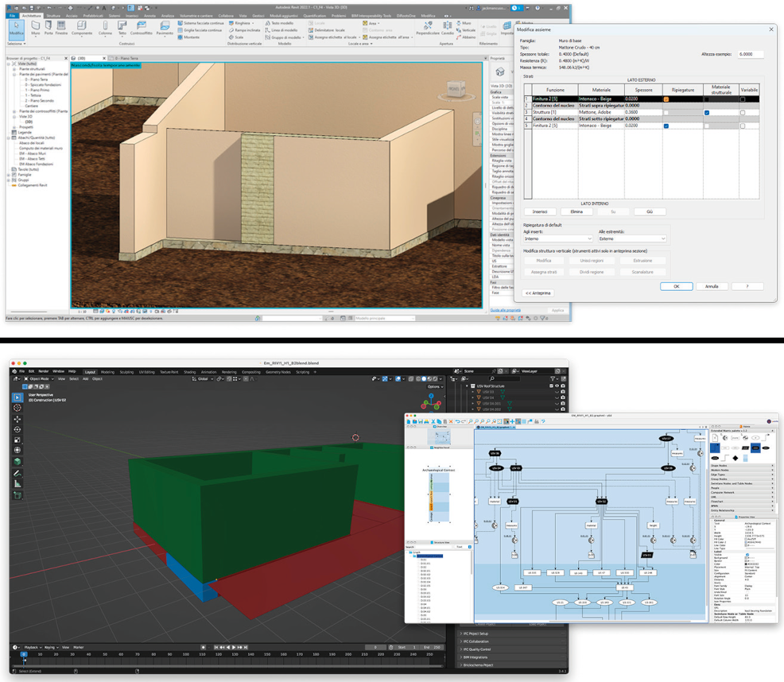Viewport: 784px width, 682px height.
Task: Toggle Materiale strutturale checkbox for Struttura row
Action: [707, 113]
